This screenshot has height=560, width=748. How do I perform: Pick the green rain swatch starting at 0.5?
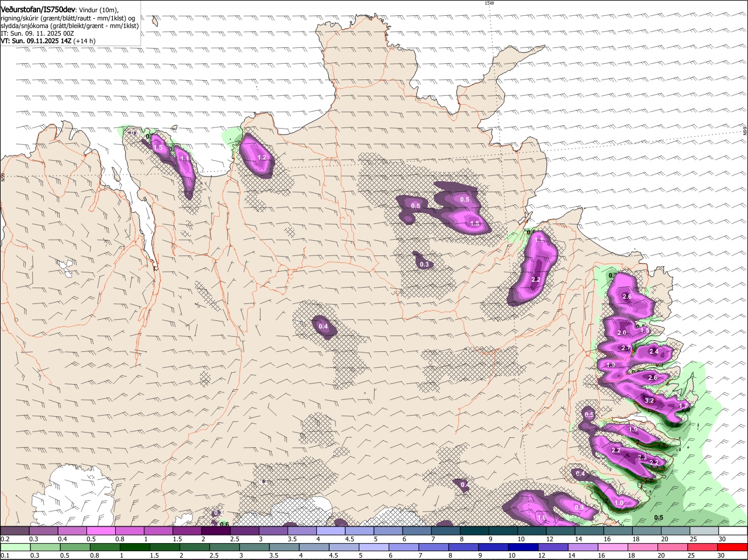(75, 547)
